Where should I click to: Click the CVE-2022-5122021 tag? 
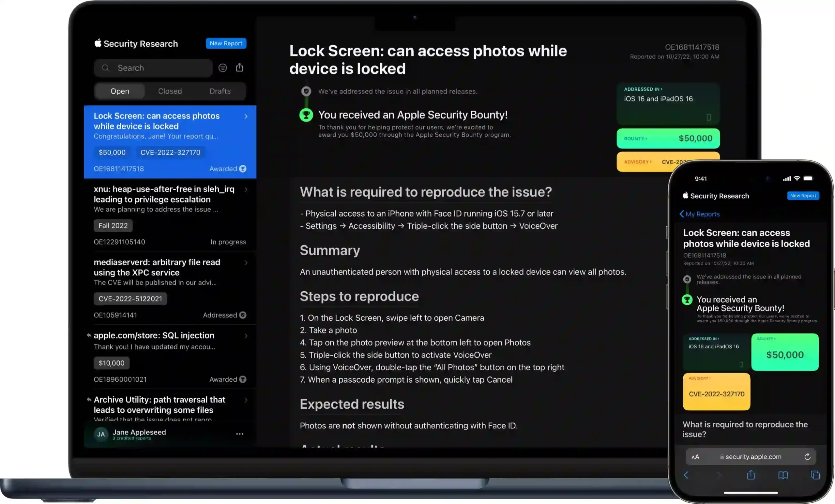(130, 299)
